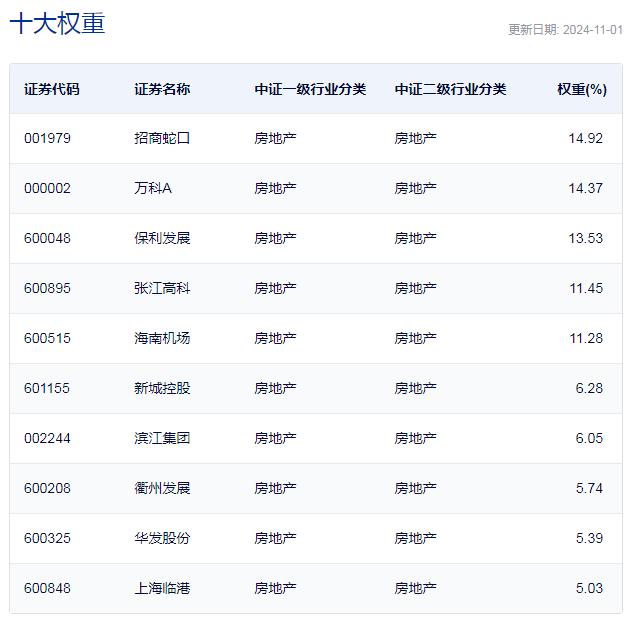The image size is (627, 621).
Task: Select stock code 600515
Action: [47, 338]
